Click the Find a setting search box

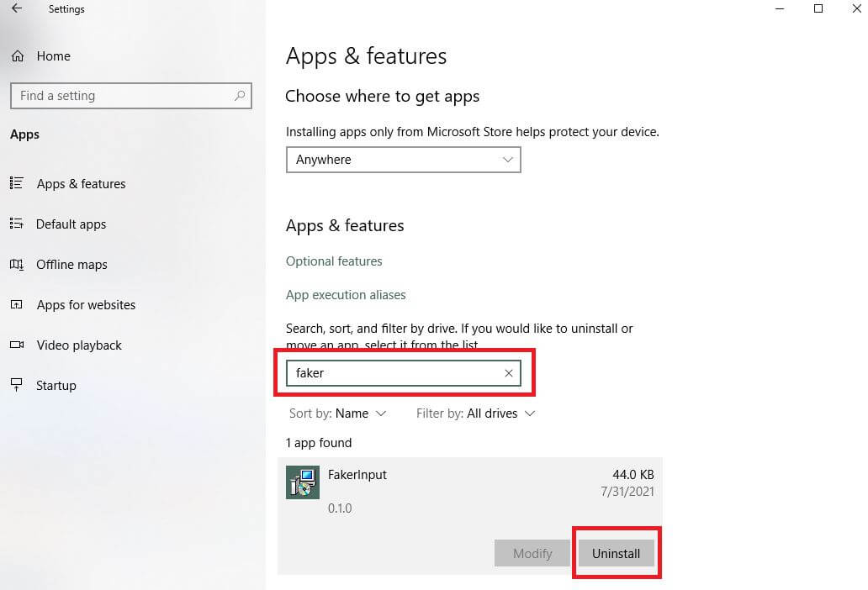coord(130,96)
